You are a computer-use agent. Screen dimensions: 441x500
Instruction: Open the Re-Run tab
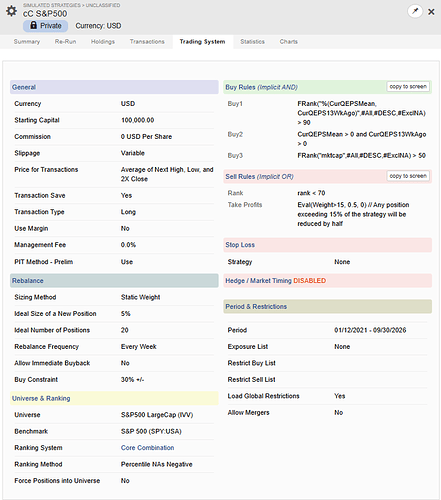click(65, 42)
